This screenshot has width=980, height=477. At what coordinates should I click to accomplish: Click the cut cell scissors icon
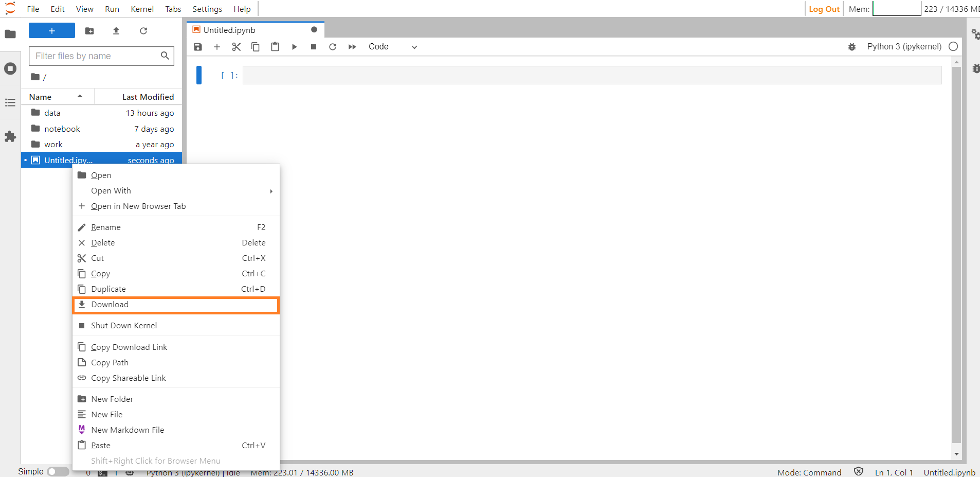[236, 47]
